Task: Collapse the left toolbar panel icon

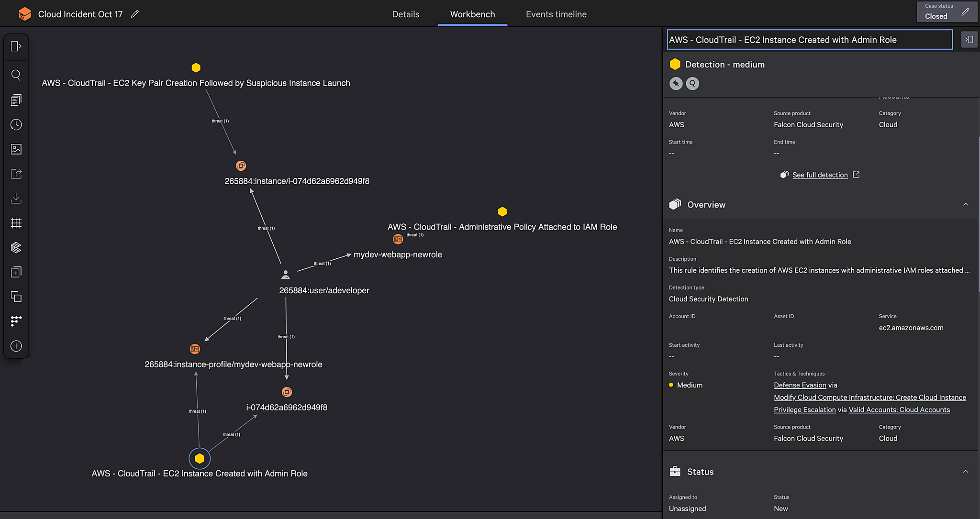Action: click(x=16, y=46)
